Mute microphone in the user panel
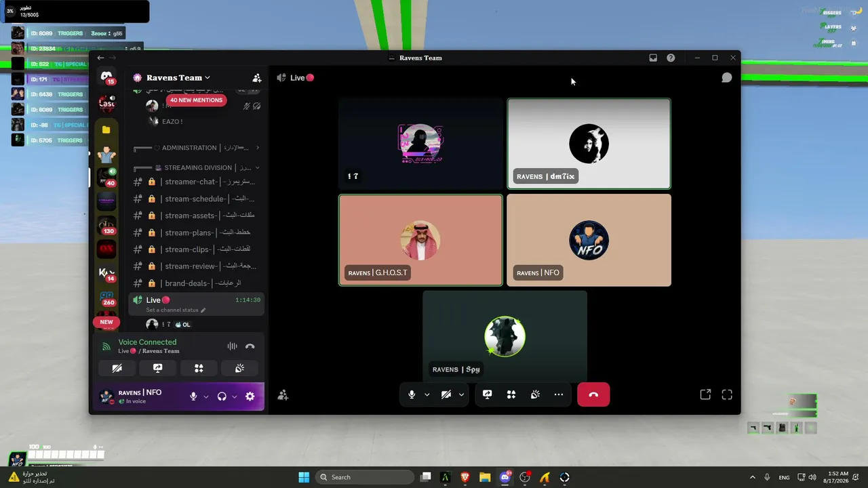The width and height of the screenshot is (868, 488). pyautogui.click(x=193, y=396)
